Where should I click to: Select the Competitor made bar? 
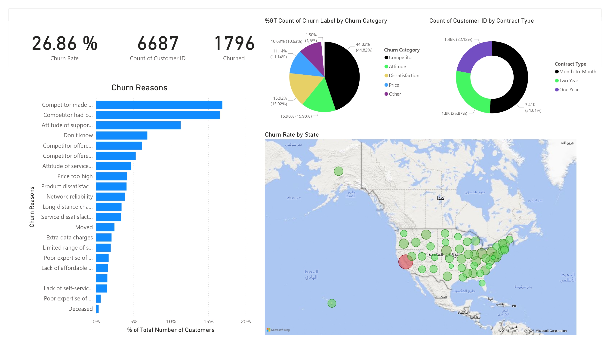pyautogui.click(x=159, y=105)
